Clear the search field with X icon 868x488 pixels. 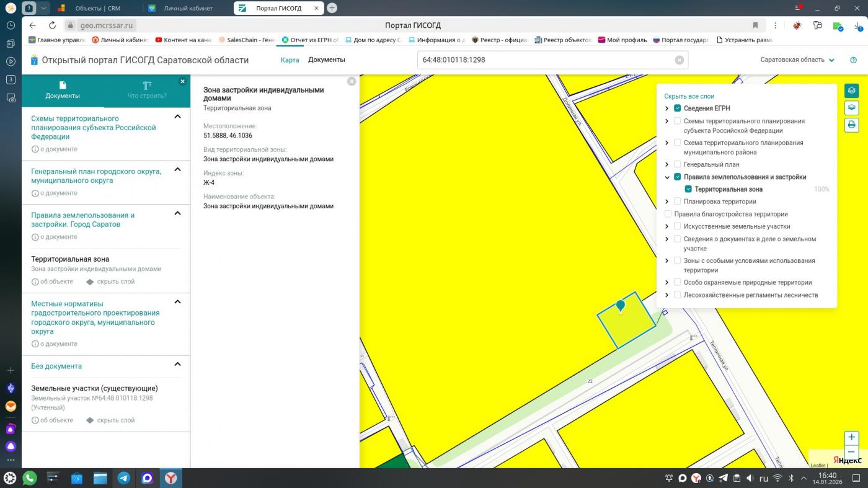(x=679, y=60)
